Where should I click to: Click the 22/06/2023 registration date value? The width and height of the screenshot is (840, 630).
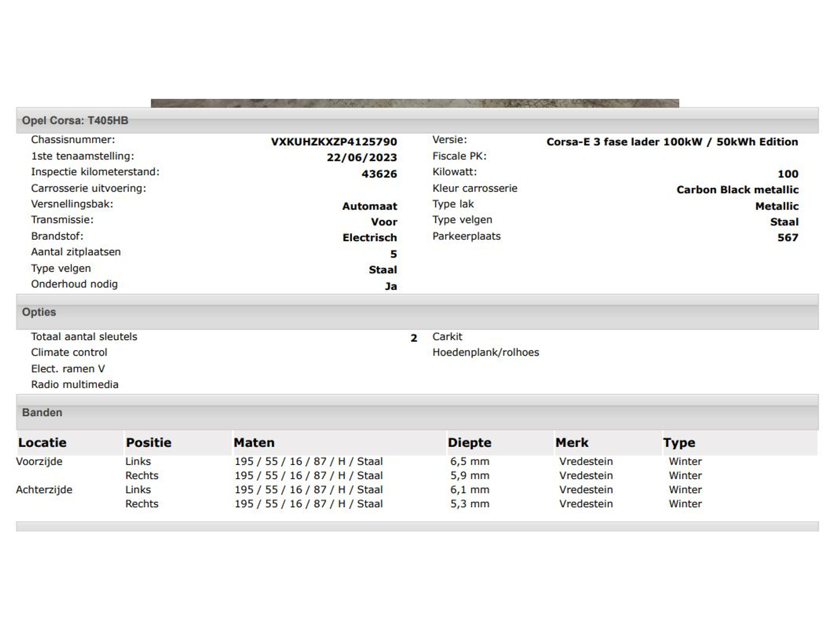click(x=361, y=157)
